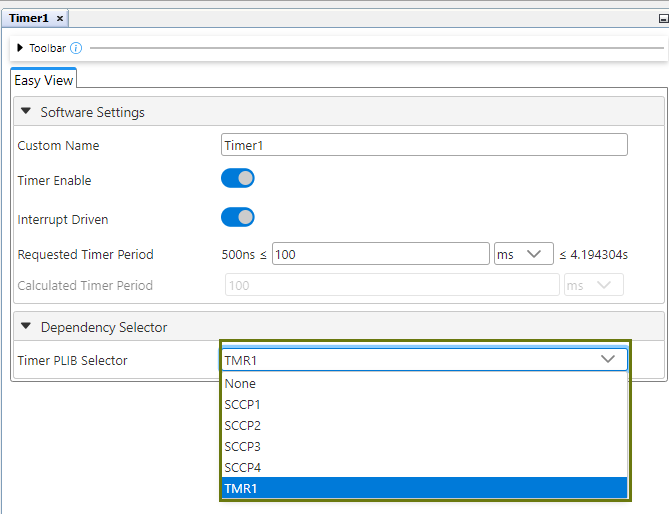
Task: Collapse the Dependency Selector section
Action: [x=26, y=326]
